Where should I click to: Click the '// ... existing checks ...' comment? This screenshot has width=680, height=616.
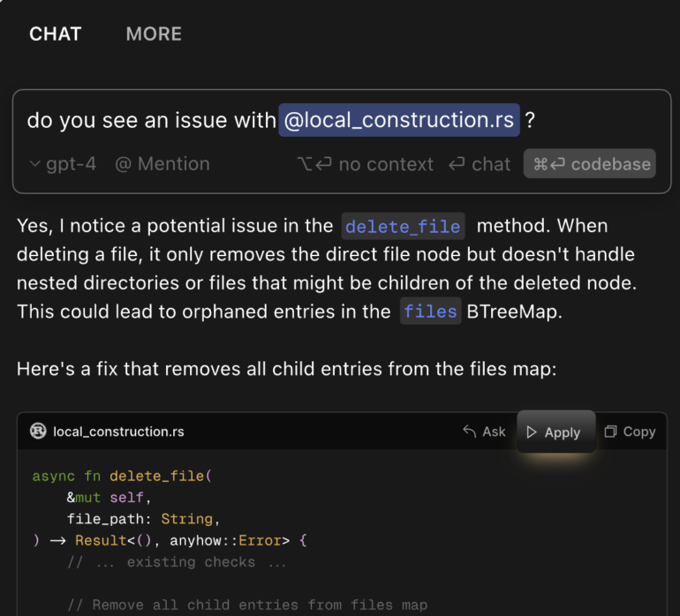coord(177,562)
